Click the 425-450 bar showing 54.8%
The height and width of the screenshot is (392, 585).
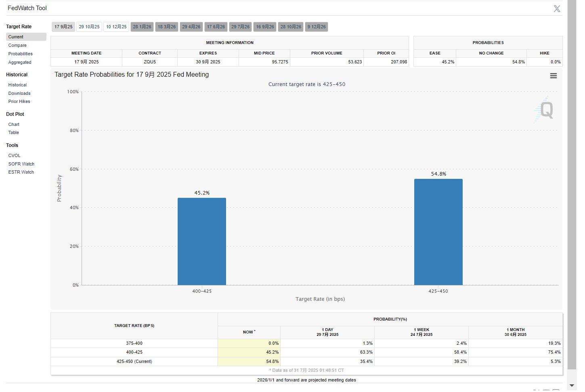click(438, 232)
